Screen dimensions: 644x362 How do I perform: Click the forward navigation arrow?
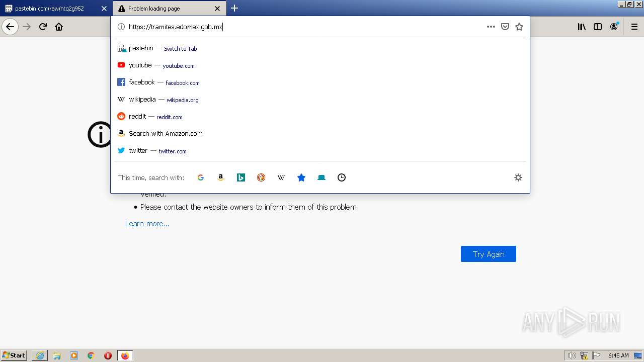[x=27, y=27]
